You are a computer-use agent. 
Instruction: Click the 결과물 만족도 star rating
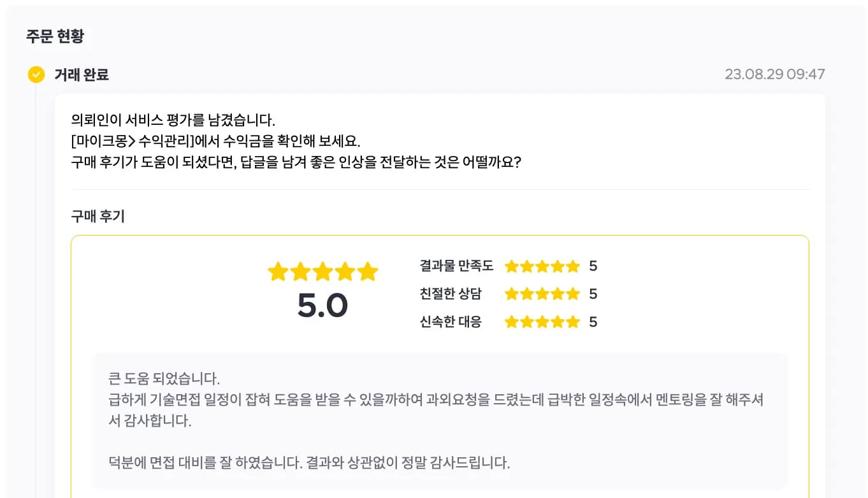(542, 266)
